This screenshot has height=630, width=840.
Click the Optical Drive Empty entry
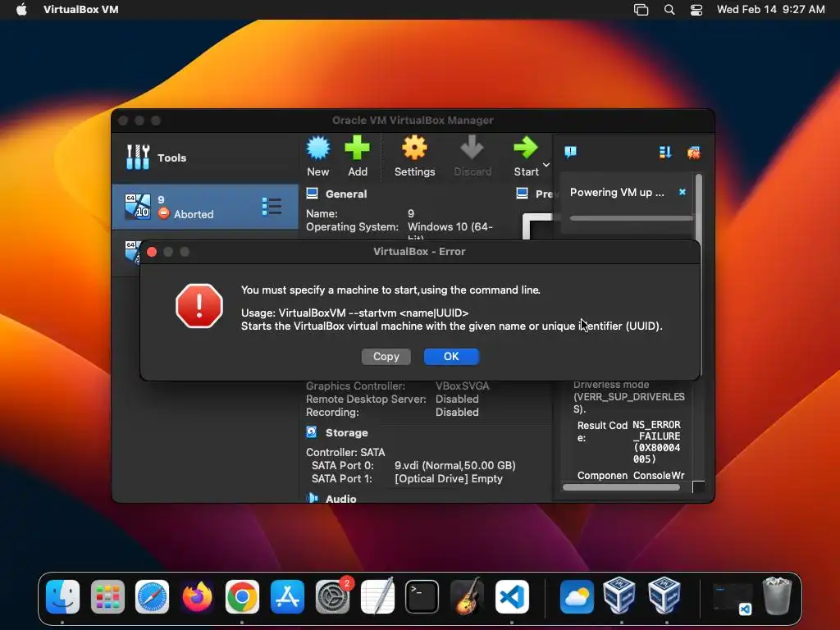[449, 479]
